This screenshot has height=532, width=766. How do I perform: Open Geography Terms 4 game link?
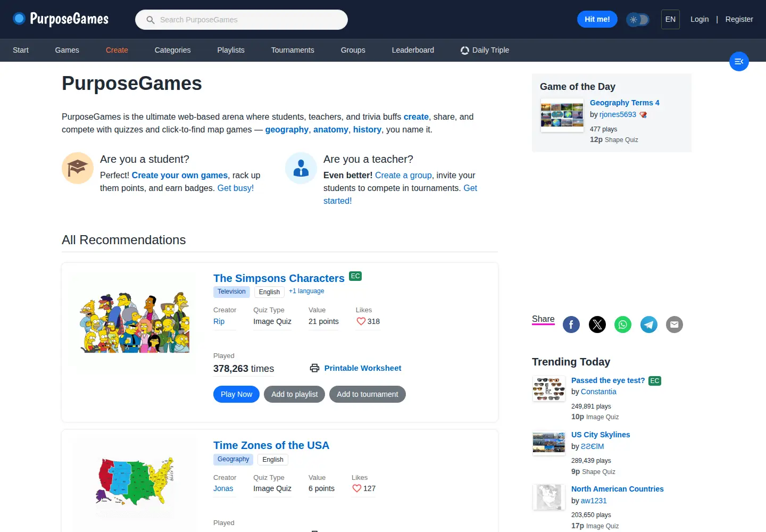625,103
